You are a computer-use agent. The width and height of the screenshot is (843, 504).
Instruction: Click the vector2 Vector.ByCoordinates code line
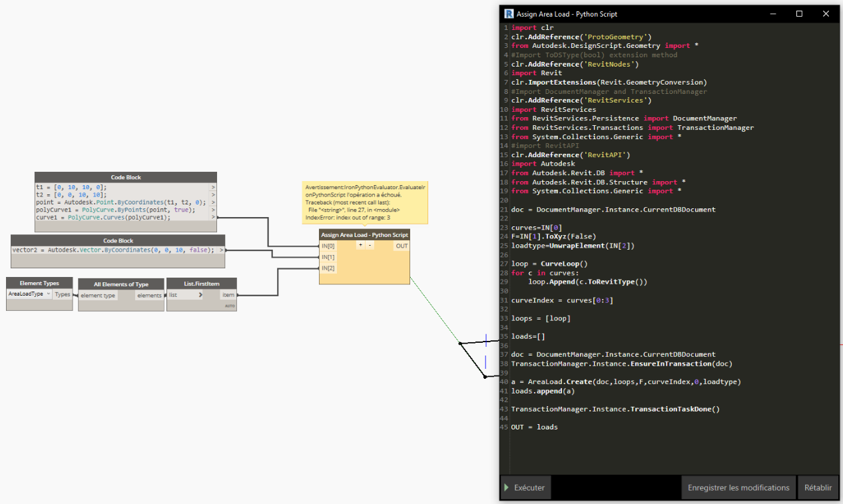tap(113, 250)
